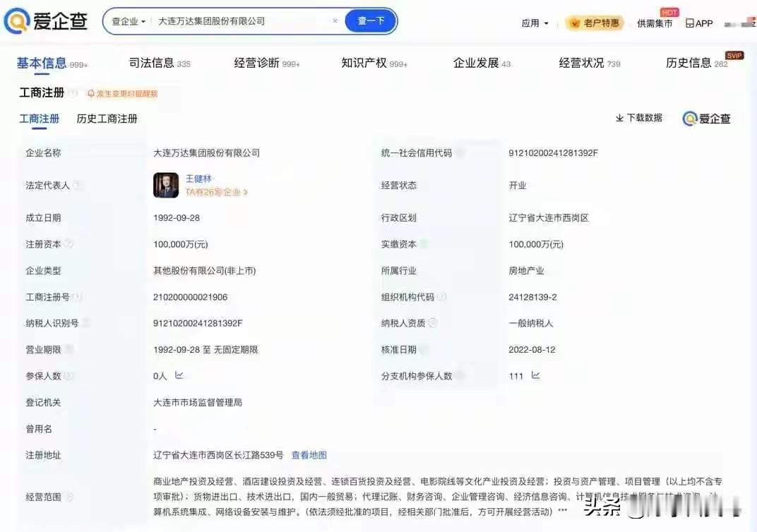Click the help icon next to 工商注册号
757x532 pixels.
[x=77, y=296]
